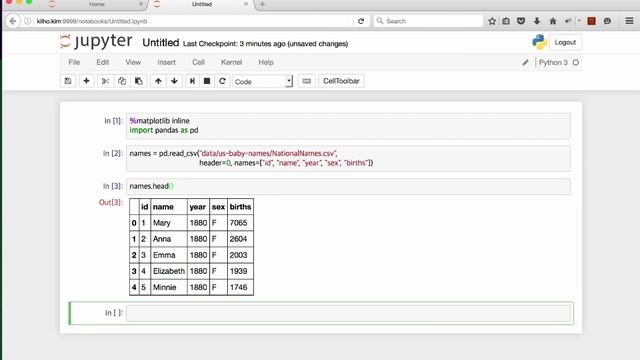This screenshot has height=360, width=640.
Task: Open the browser hamburger menu
Action: [x=629, y=21]
